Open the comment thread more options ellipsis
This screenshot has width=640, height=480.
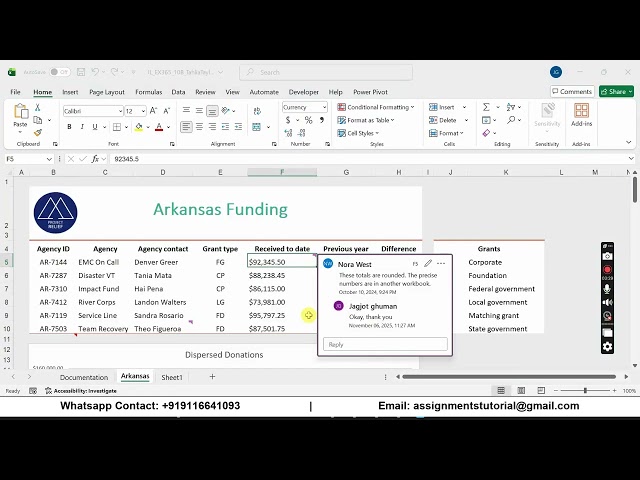(441, 264)
